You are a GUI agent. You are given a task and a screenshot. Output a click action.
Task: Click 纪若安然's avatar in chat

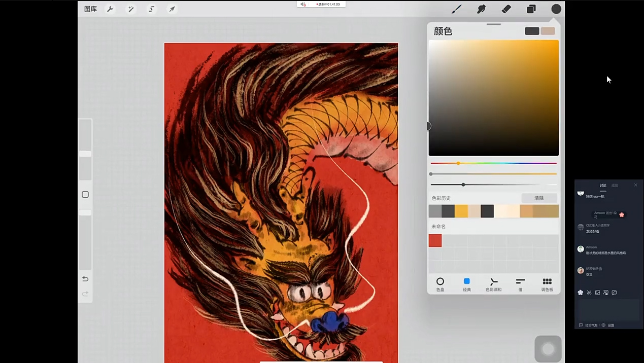tap(581, 270)
